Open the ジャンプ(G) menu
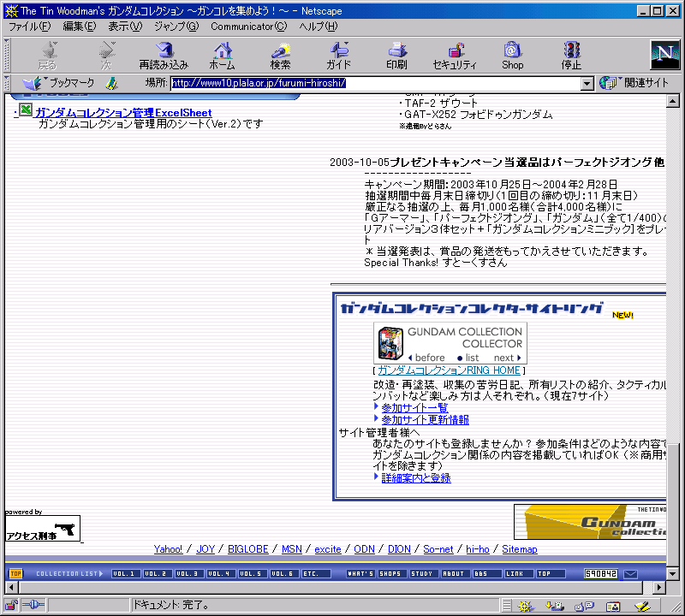 pyautogui.click(x=176, y=27)
